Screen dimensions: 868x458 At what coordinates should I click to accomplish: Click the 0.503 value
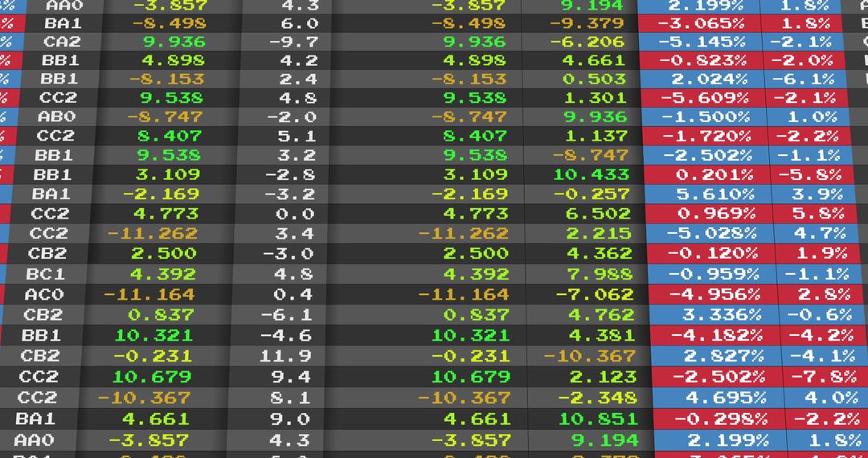pyautogui.click(x=594, y=79)
